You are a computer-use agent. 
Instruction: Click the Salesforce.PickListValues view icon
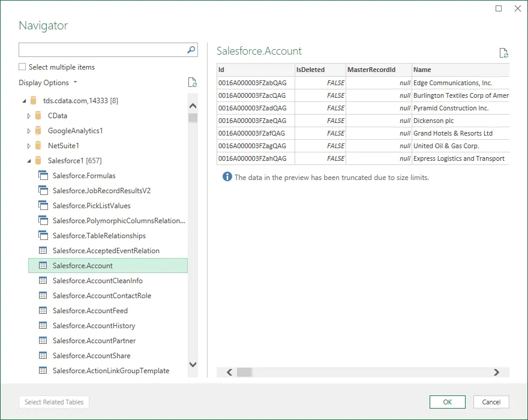pos(43,205)
